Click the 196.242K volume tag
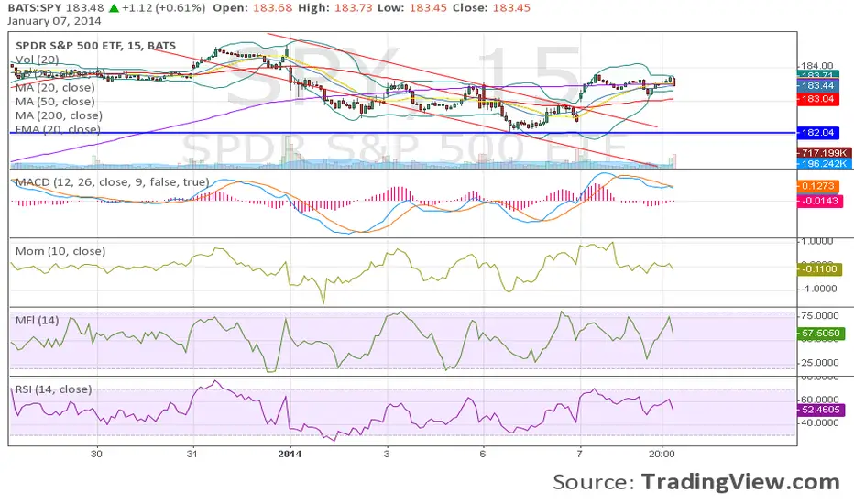 tap(824, 163)
